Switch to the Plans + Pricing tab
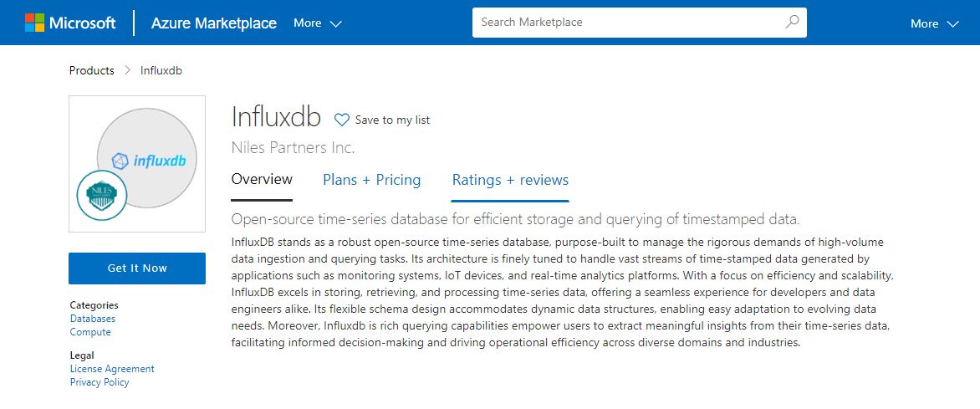Screen dimensions: 980x409 click(372, 180)
